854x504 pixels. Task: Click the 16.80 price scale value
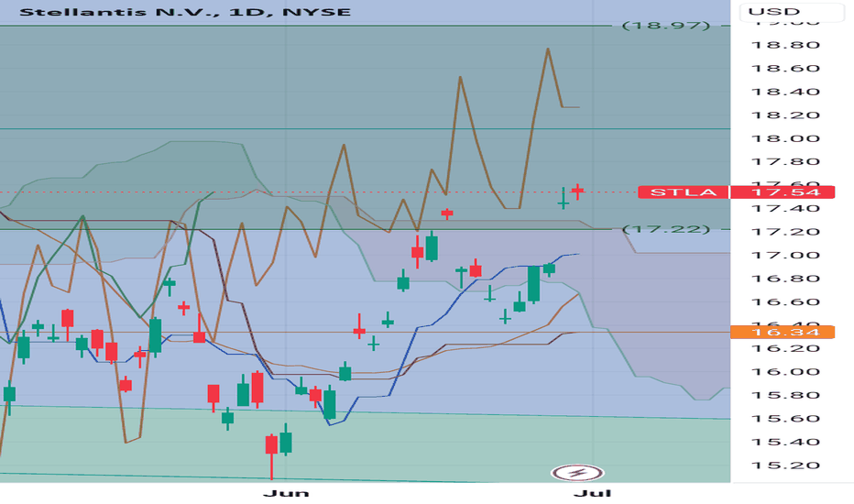click(785, 279)
